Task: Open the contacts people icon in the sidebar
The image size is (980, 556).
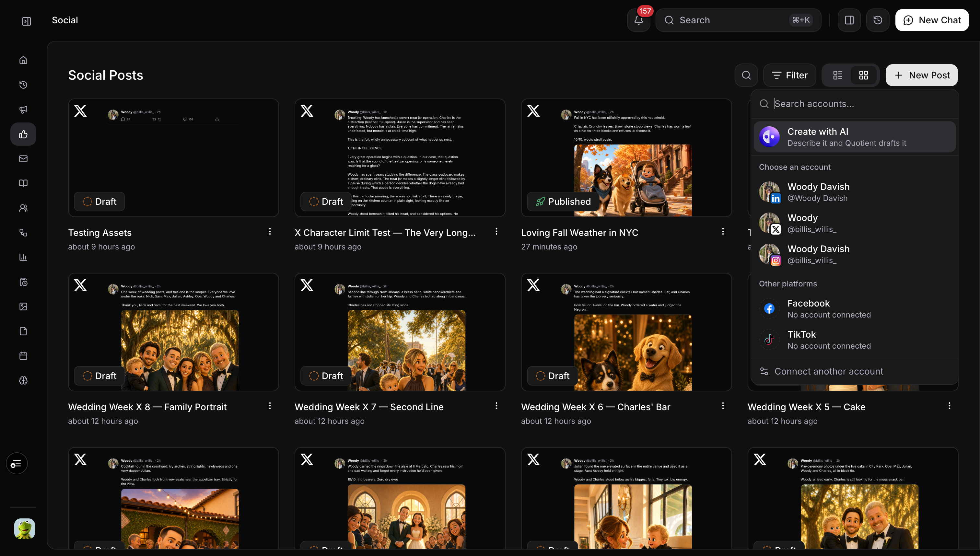Action: coord(23,208)
